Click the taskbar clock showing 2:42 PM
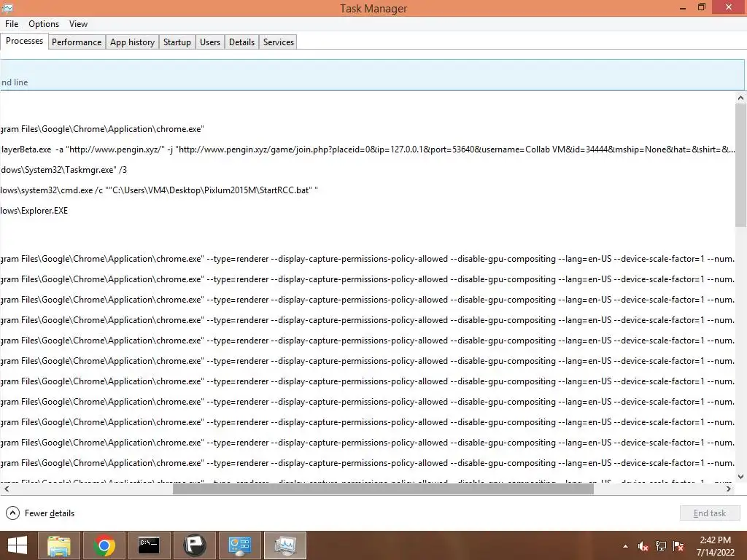The width and height of the screenshot is (747, 560). pos(715,545)
